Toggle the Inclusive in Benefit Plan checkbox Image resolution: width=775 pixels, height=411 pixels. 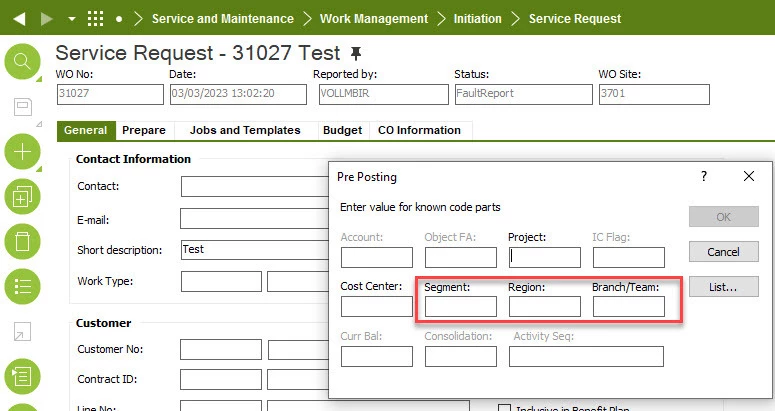(504, 408)
